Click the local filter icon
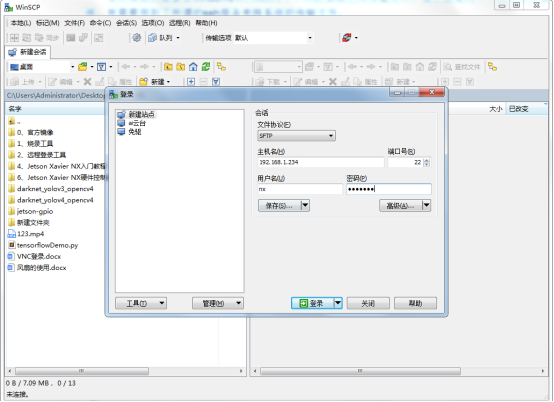 (101, 67)
